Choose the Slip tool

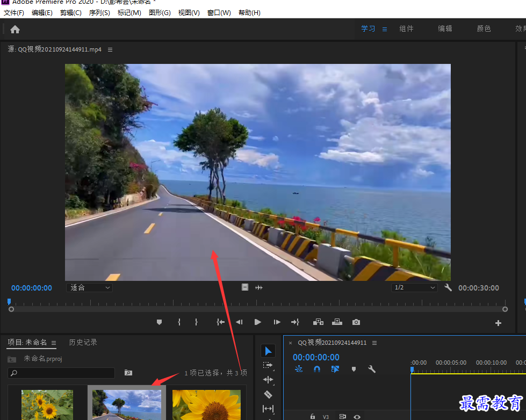point(268,409)
